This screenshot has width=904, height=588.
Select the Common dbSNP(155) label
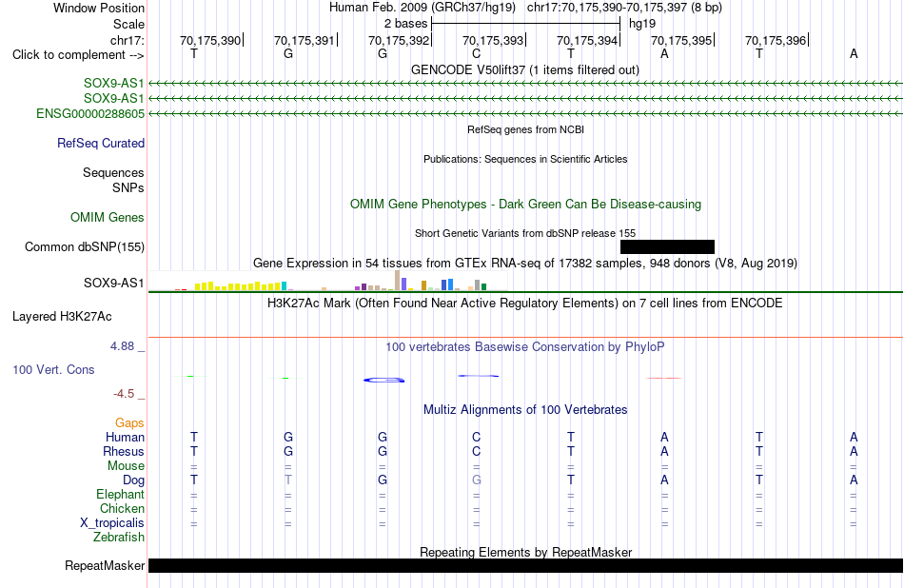pyautogui.click(x=85, y=246)
